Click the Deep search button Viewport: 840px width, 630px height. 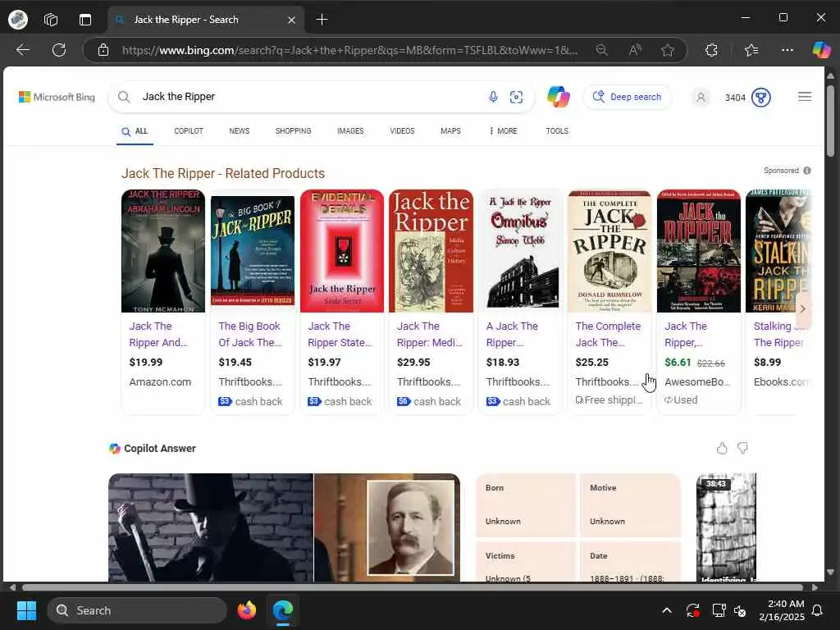click(627, 97)
